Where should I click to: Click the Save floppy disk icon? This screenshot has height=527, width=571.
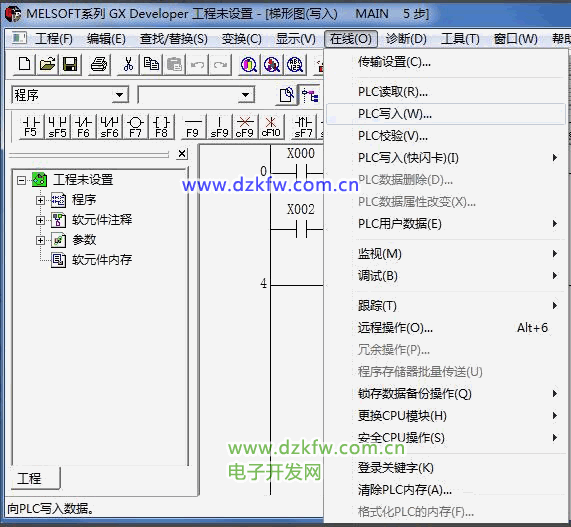coord(70,64)
